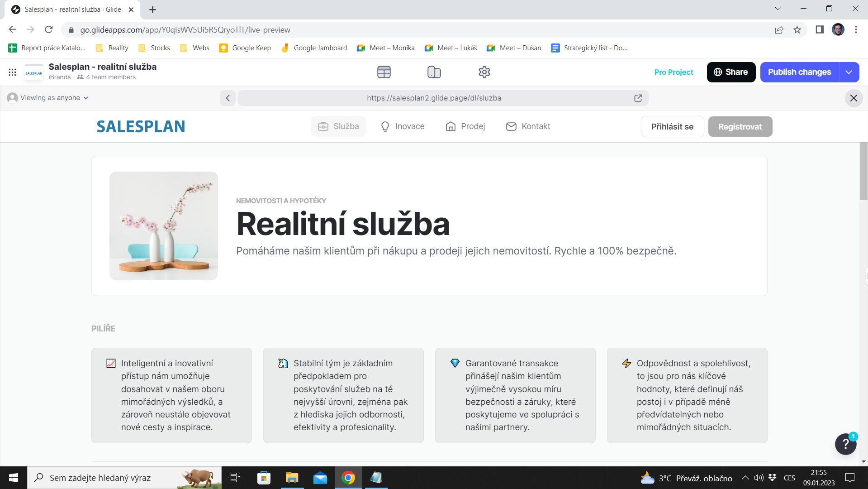868x489 pixels.
Task: Go back in the preview navigation
Action: [228, 98]
